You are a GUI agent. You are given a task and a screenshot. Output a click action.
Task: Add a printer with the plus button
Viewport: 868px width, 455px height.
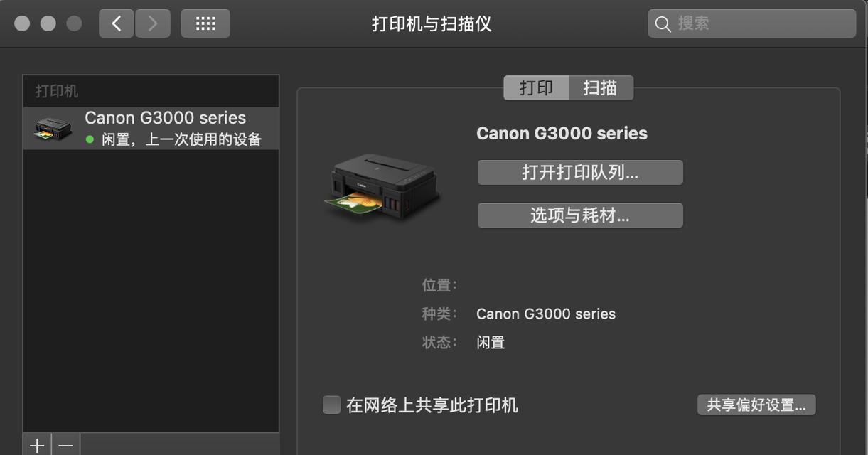coord(37,445)
